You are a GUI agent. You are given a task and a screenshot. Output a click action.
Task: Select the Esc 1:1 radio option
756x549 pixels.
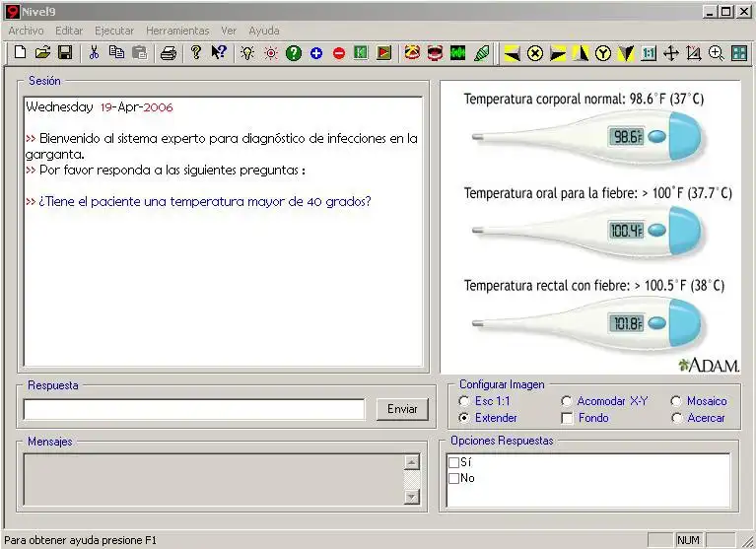[464, 401]
